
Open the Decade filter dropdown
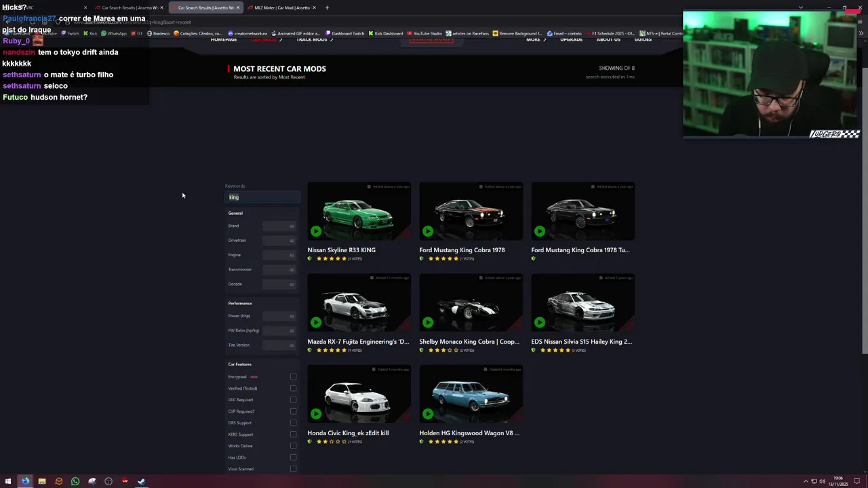[x=279, y=284]
